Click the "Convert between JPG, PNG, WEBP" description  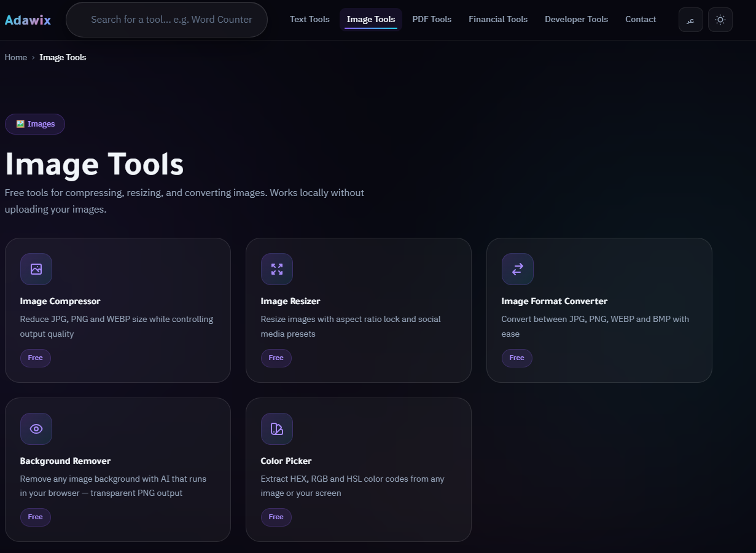595,326
